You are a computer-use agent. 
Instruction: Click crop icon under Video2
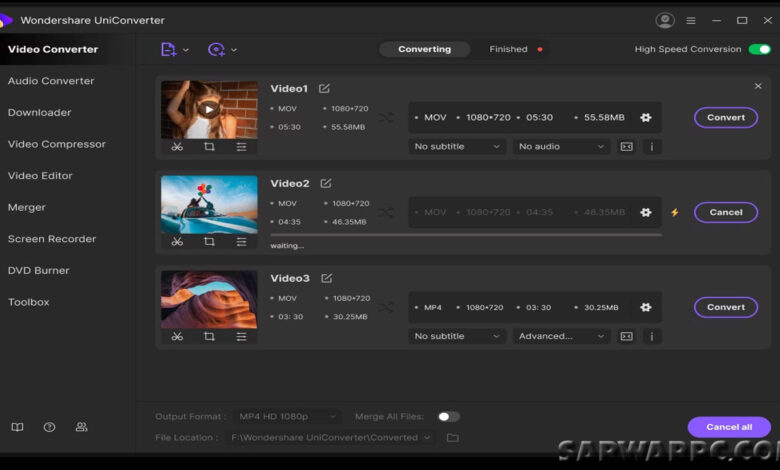click(x=209, y=242)
